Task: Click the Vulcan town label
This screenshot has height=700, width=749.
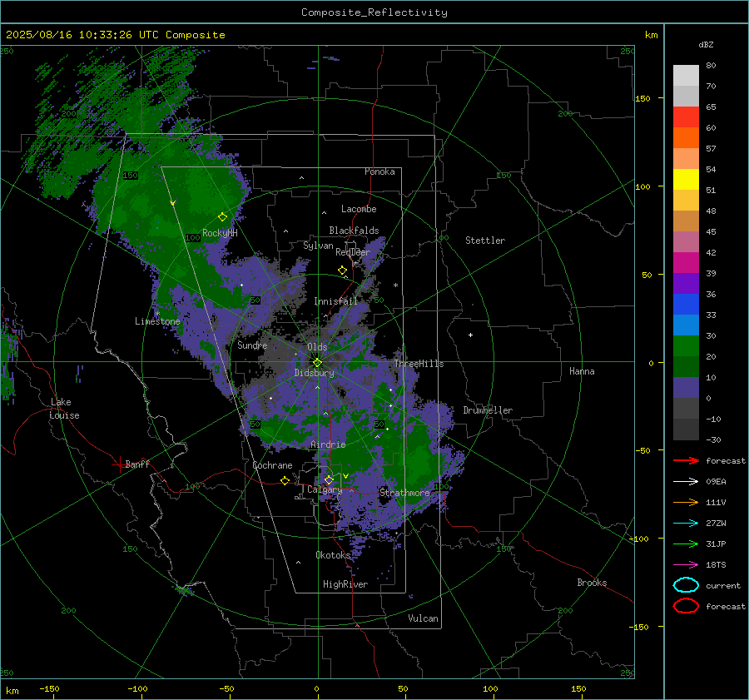Action: pos(423,618)
